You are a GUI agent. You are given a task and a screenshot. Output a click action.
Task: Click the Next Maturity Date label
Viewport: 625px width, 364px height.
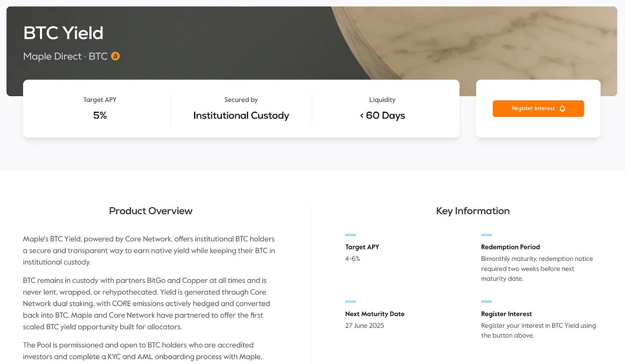tap(375, 314)
